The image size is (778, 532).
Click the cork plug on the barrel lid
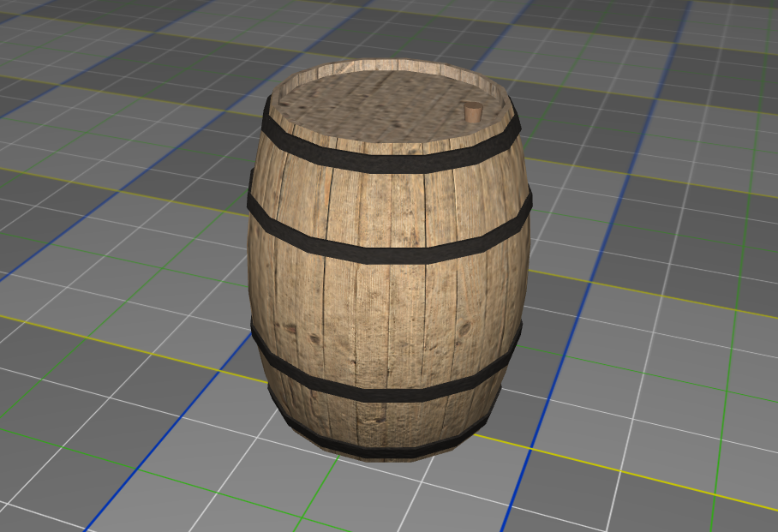click(x=472, y=112)
